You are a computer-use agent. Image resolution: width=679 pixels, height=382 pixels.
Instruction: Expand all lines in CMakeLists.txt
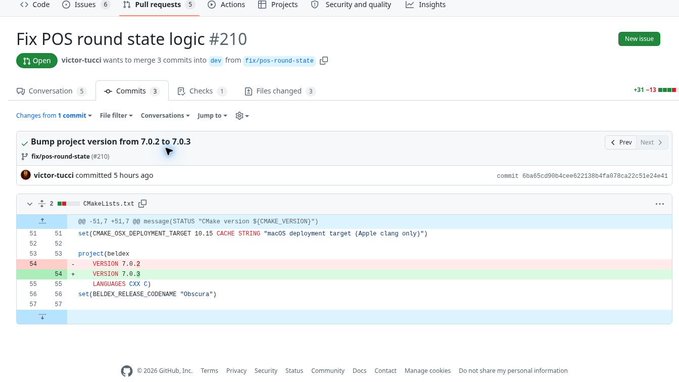coord(42,204)
